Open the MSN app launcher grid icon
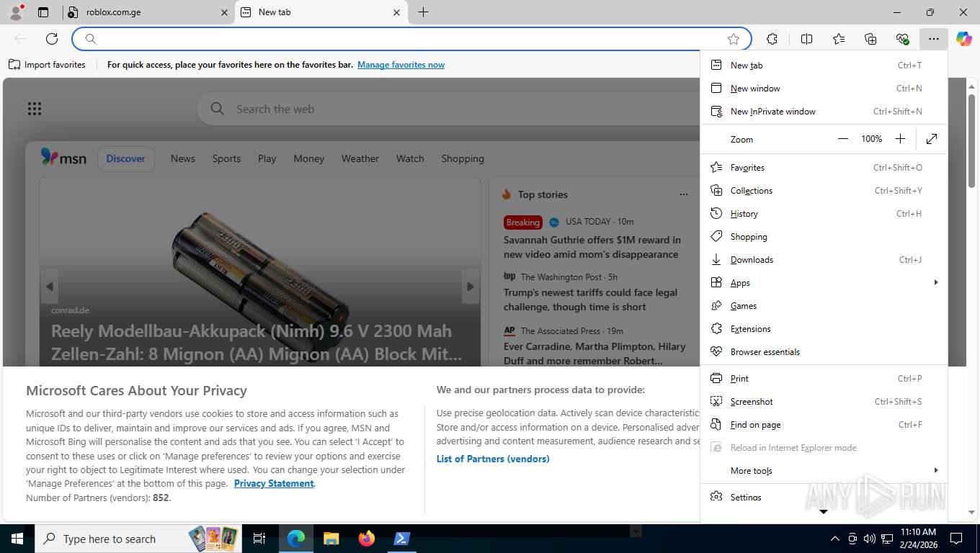The image size is (980, 553). 35,109
